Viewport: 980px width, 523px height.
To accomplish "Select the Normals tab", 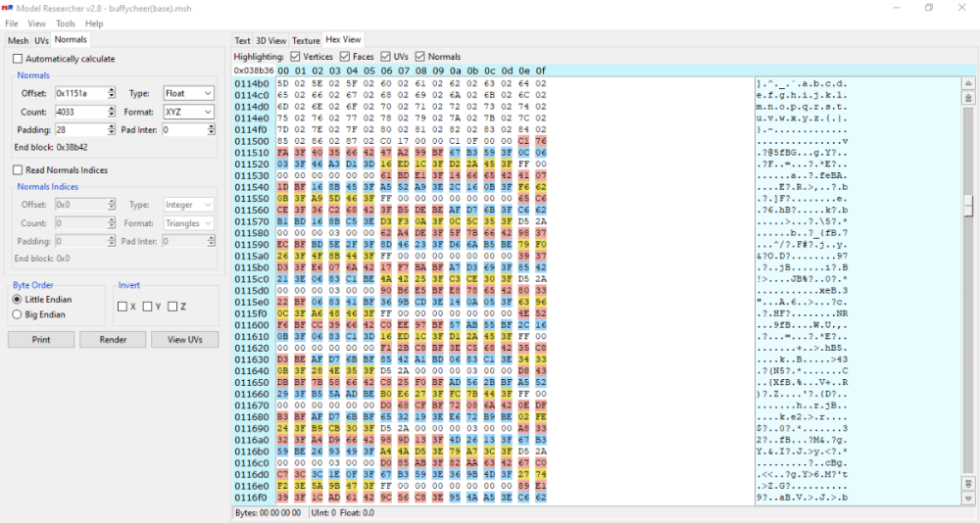I will tap(71, 39).
